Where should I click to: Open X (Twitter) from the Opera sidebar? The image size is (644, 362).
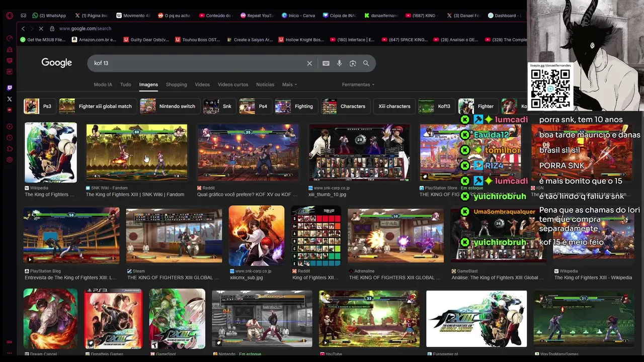pyautogui.click(x=9, y=99)
